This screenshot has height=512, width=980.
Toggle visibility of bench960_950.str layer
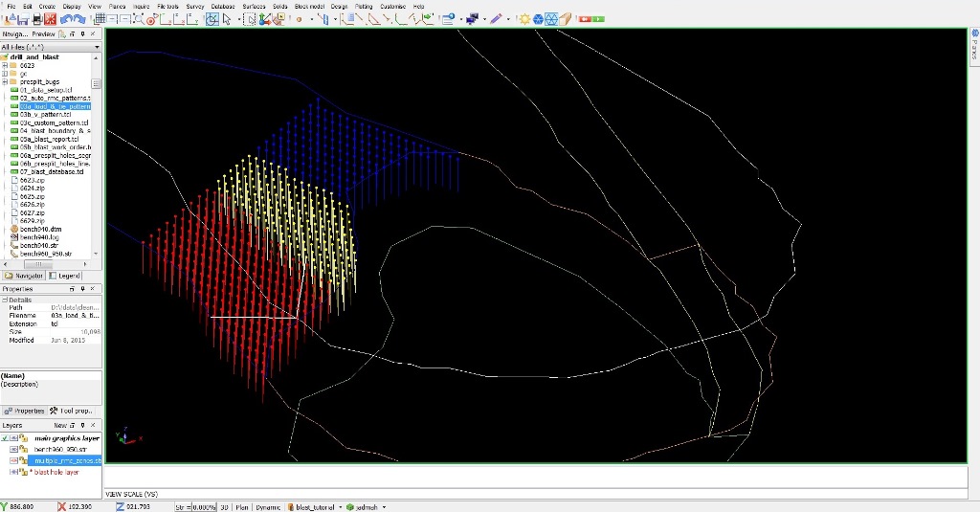click(13, 450)
